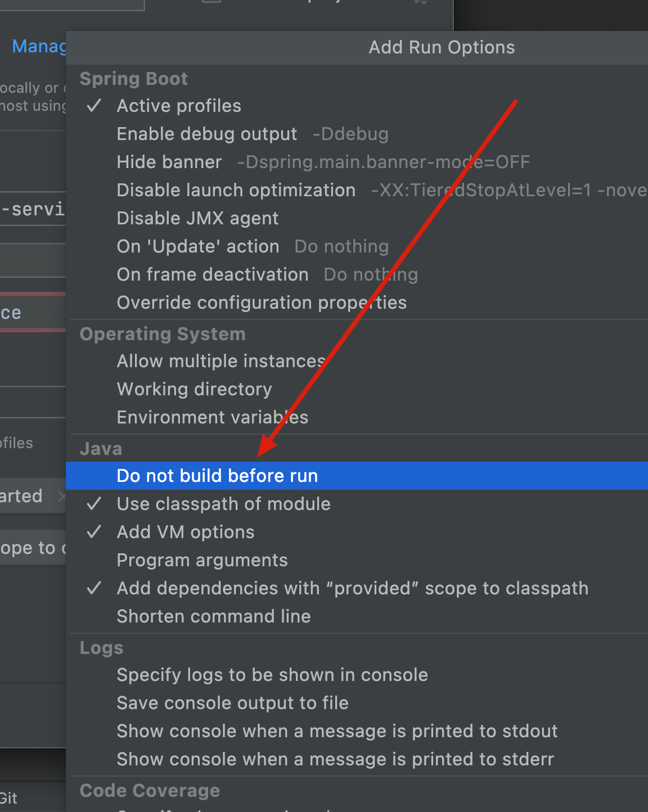This screenshot has width=648, height=812.
Task: Enable Do not build before run
Action: (x=217, y=476)
